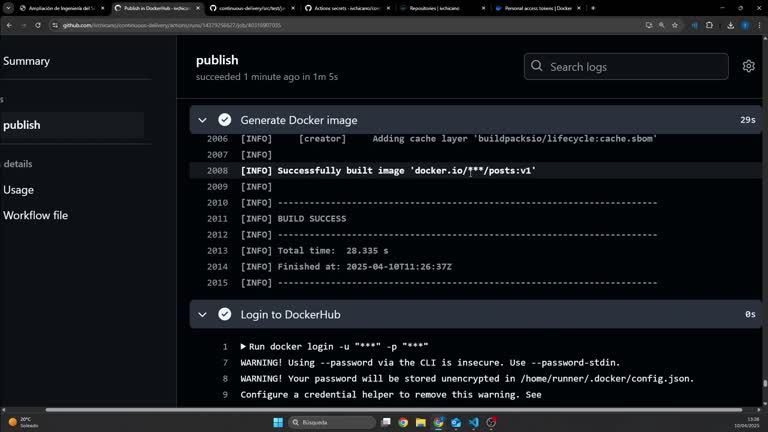Open Usage run details
768x432 pixels.
click(x=19, y=190)
